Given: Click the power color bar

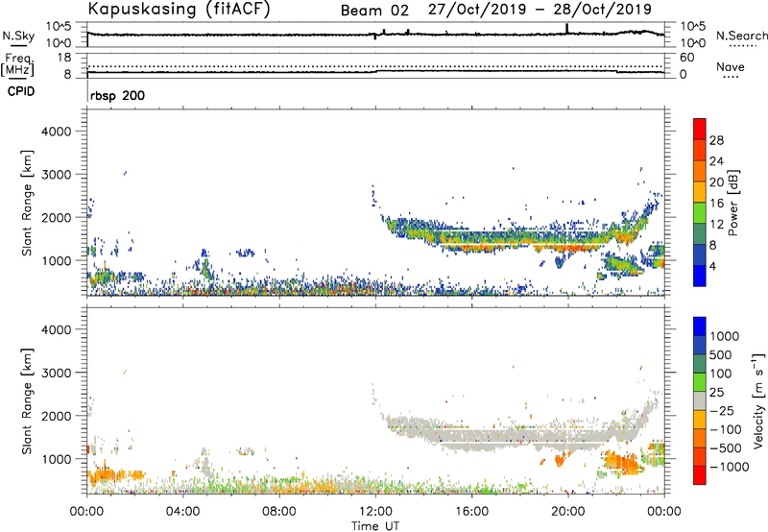Looking at the screenshot, I should click(700, 202).
